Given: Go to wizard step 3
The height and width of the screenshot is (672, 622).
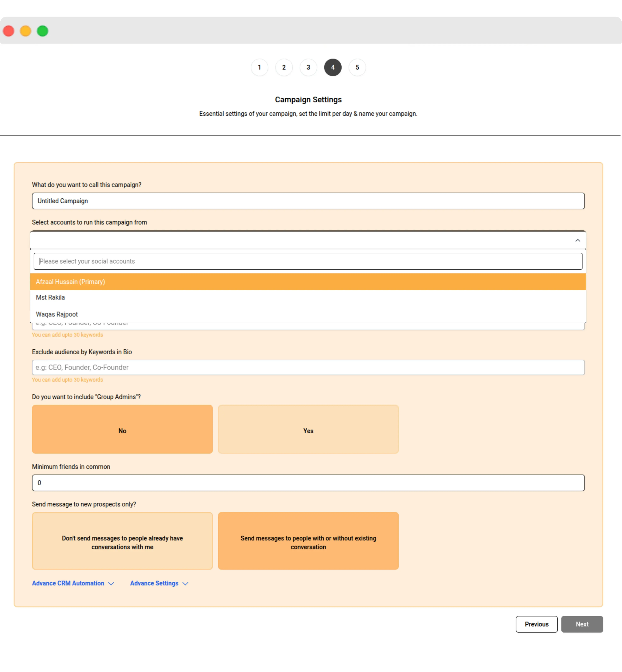Looking at the screenshot, I should (x=308, y=67).
